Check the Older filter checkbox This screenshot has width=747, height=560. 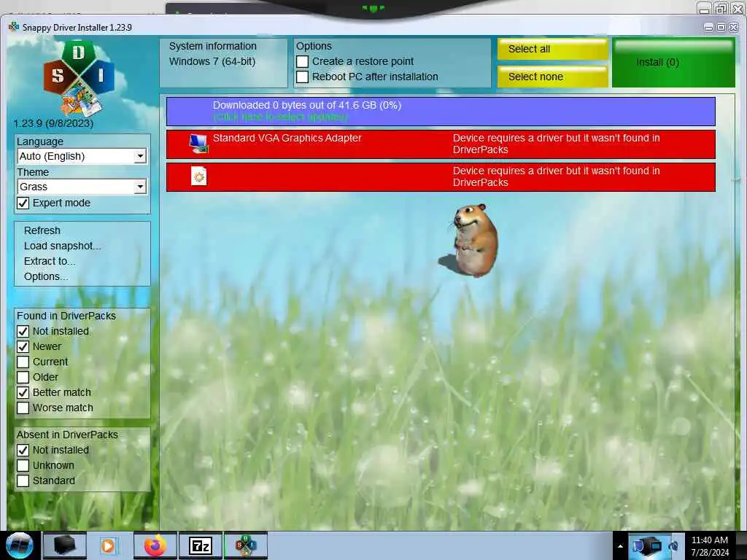click(x=23, y=377)
